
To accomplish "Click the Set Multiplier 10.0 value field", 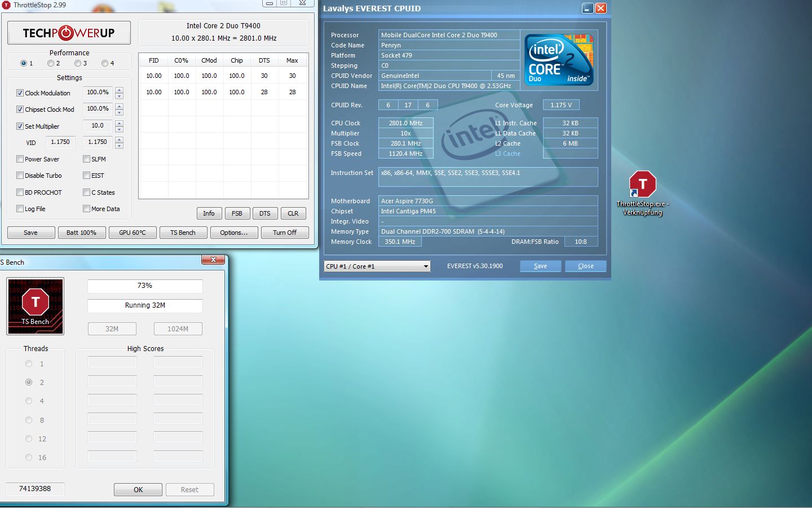I will [98, 126].
